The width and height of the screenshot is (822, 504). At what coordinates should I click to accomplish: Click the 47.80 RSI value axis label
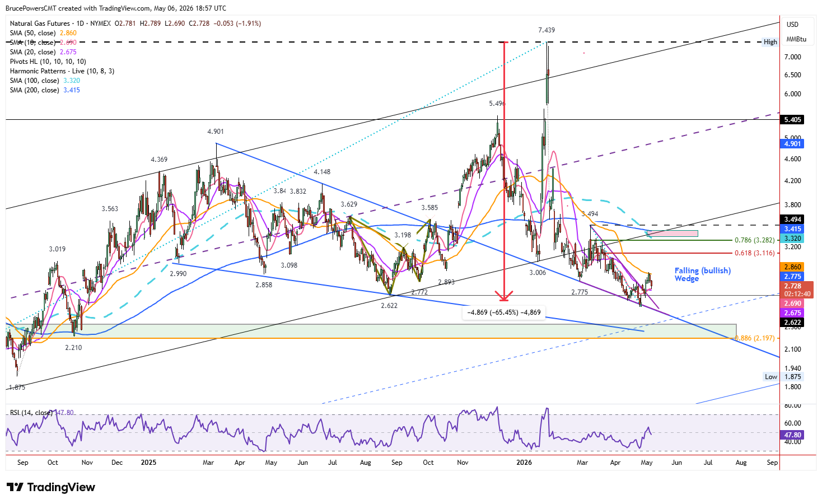point(792,435)
